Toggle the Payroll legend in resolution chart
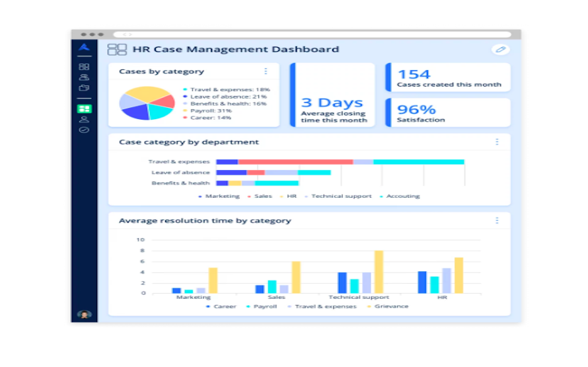Viewport: 588px width, 367px height. click(262, 307)
